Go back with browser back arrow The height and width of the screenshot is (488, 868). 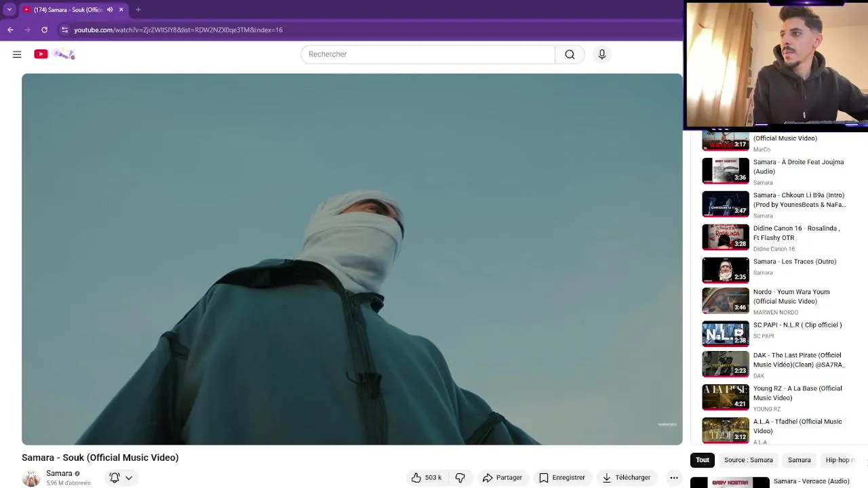tap(10, 30)
